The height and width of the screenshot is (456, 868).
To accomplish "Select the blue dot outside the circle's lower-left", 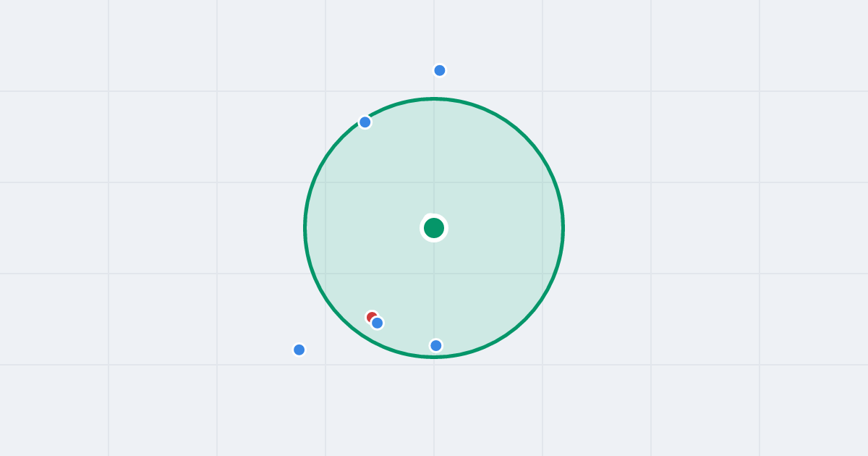I will (299, 350).
